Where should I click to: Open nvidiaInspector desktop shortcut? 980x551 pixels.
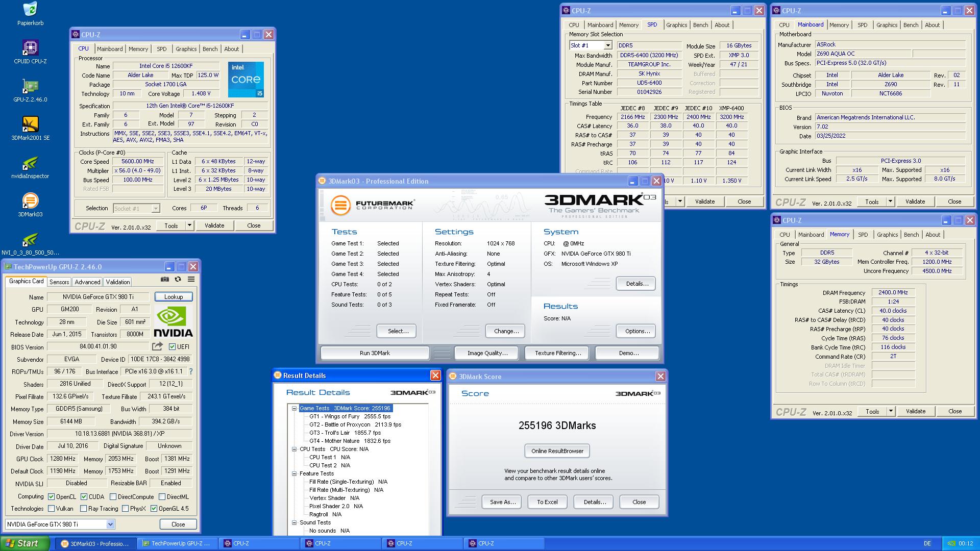[x=30, y=166]
